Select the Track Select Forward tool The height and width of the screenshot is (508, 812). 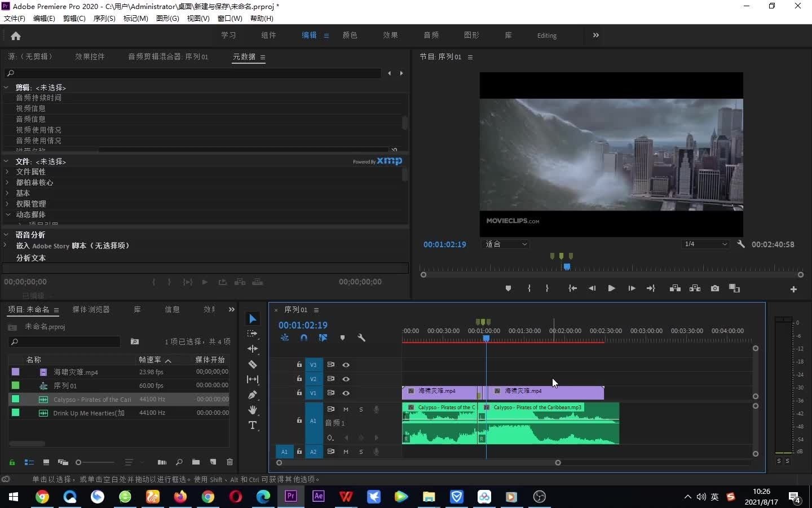pyautogui.click(x=253, y=334)
